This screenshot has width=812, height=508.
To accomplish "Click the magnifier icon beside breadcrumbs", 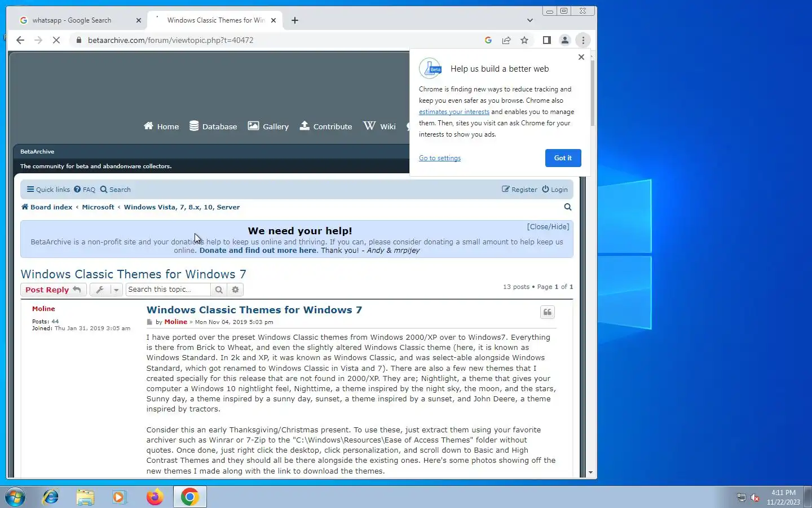I will coord(568,207).
